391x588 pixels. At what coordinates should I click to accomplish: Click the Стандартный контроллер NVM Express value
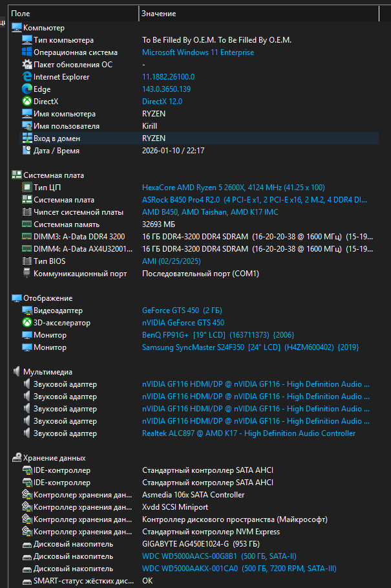(x=211, y=531)
